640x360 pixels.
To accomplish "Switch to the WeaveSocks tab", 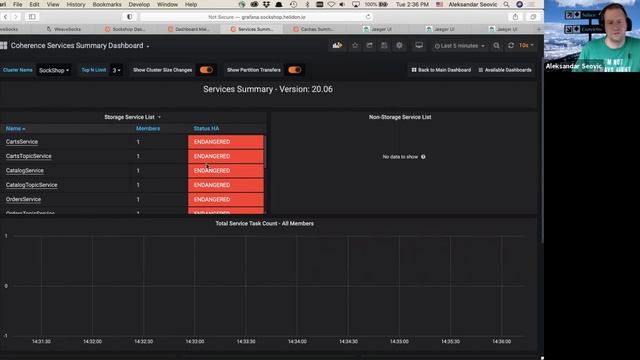I will point(63,29).
